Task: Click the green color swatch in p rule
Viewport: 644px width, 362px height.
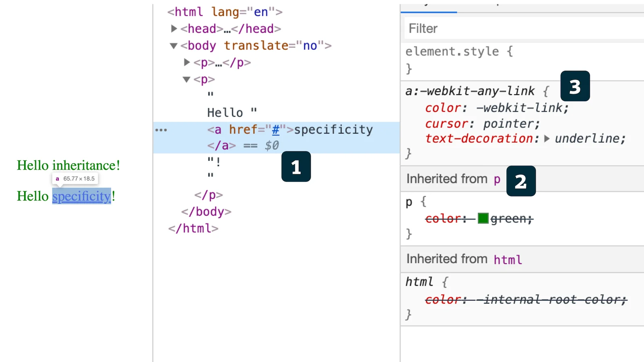Action: tap(483, 218)
